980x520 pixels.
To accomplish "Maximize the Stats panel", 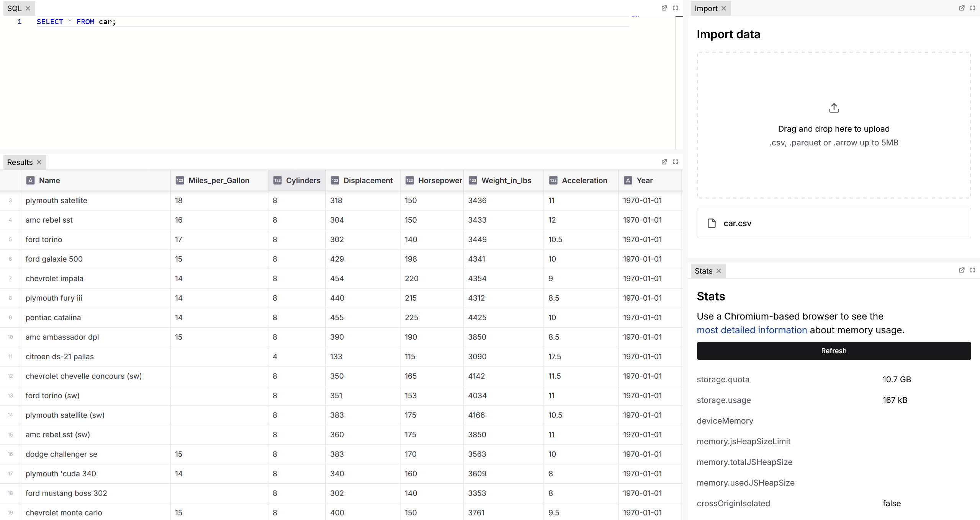I will point(973,271).
